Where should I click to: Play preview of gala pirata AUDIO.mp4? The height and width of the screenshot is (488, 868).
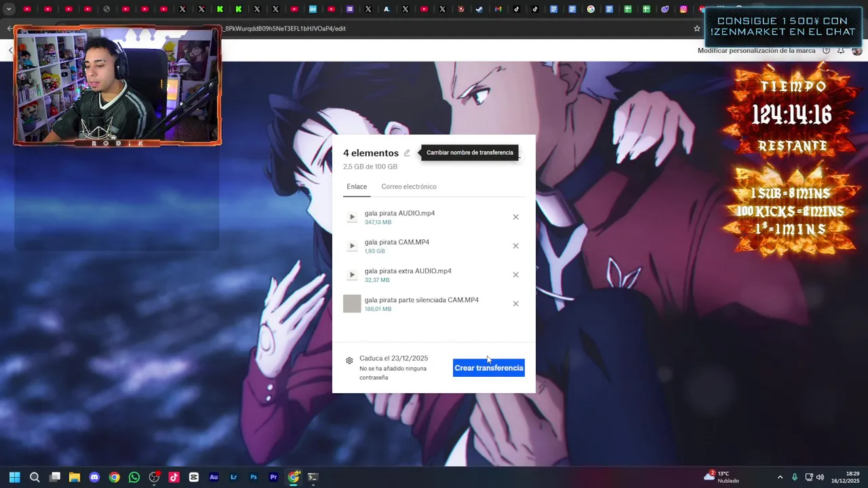coord(352,217)
